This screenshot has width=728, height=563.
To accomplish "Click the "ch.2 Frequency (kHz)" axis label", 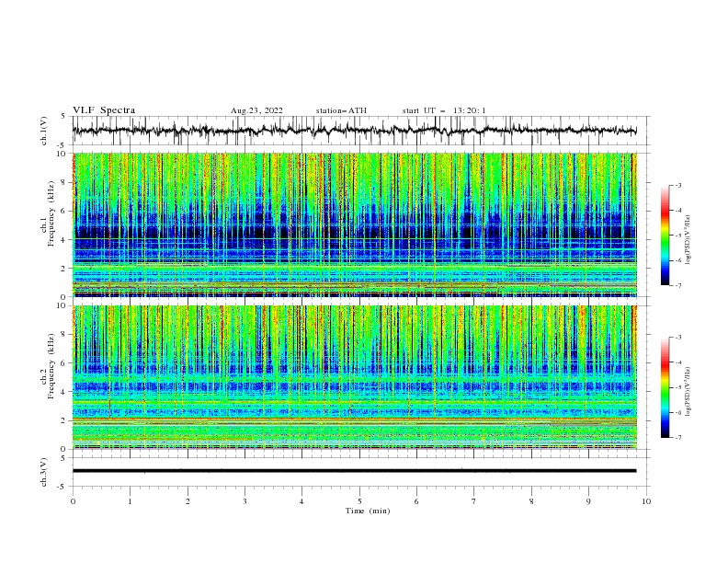I will click(x=48, y=365).
